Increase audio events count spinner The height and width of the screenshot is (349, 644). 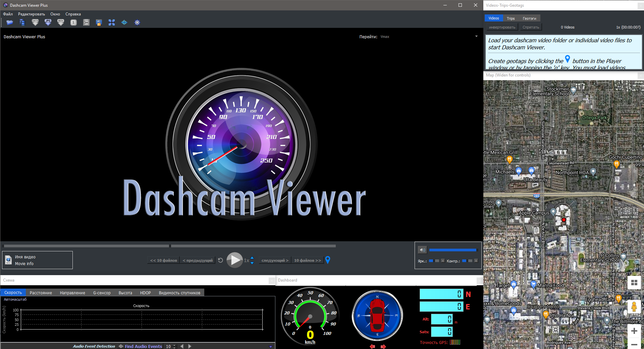tap(174, 345)
